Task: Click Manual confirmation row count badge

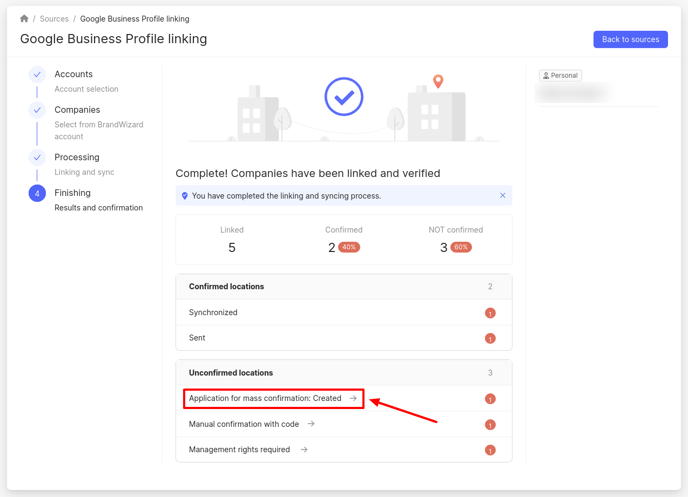Action: [490, 425]
